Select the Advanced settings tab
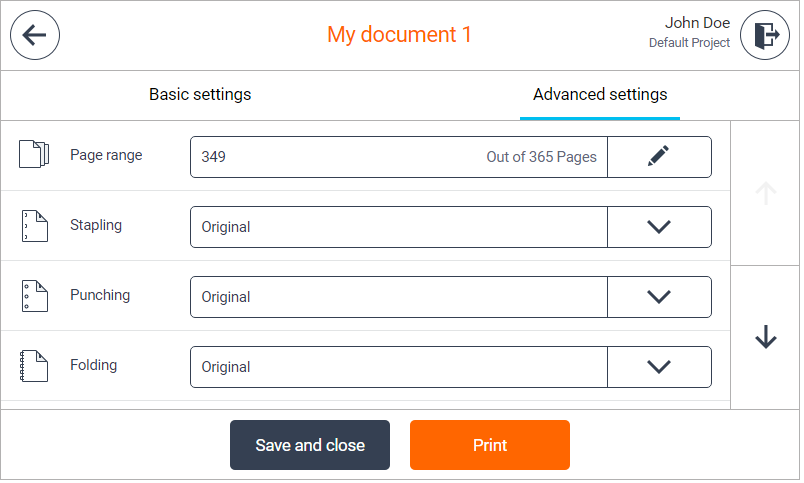Image resolution: width=804 pixels, height=483 pixels. [599, 95]
